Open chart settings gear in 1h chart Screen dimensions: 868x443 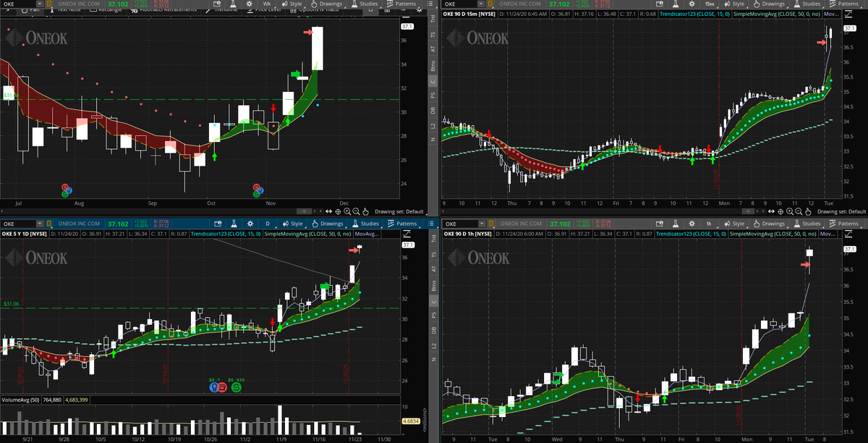tap(692, 224)
